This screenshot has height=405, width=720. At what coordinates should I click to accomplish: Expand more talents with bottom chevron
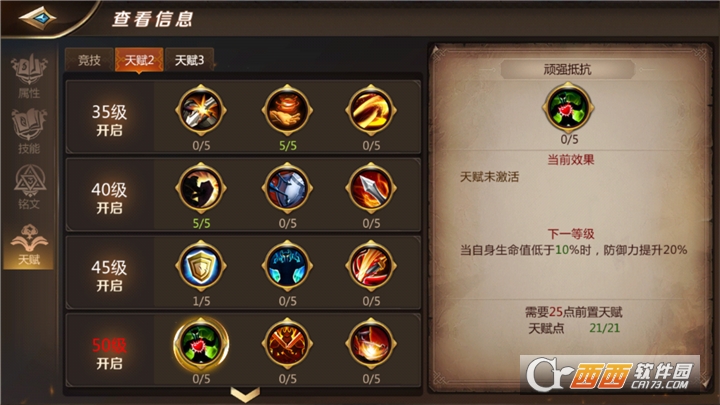point(245,394)
